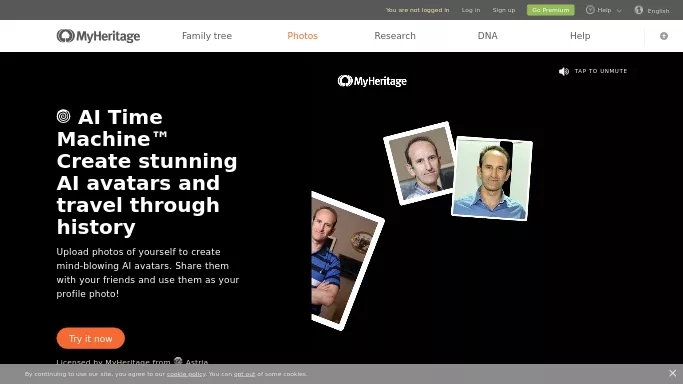683x384 pixels.
Task: Click the MyHeritage logo in the video
Action: click(x=372, y=81)
